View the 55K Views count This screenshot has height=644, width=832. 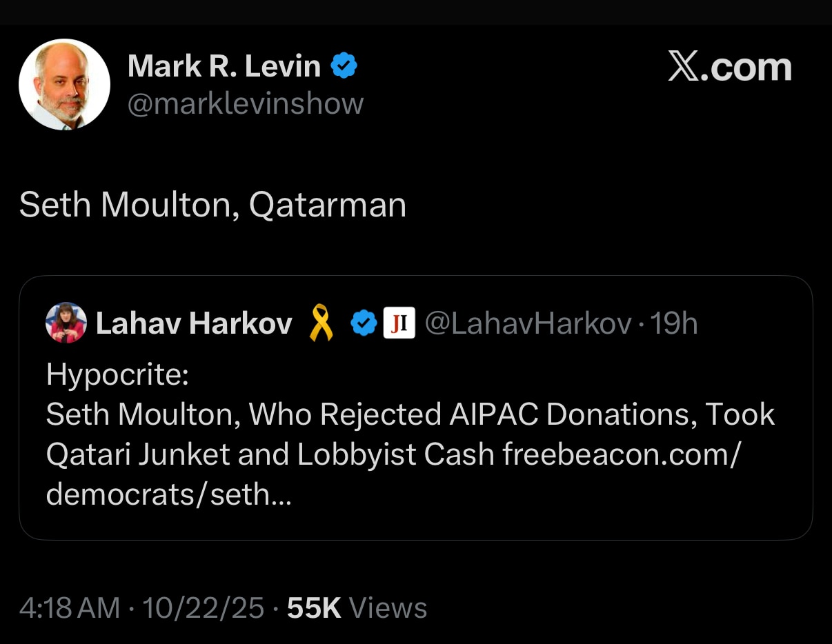[x=357, y=608]
